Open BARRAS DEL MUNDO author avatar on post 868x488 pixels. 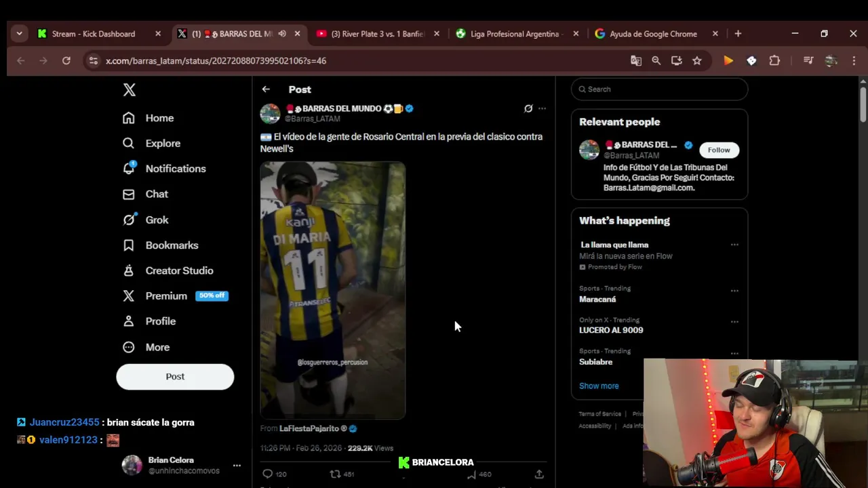(x=270, y=113)
